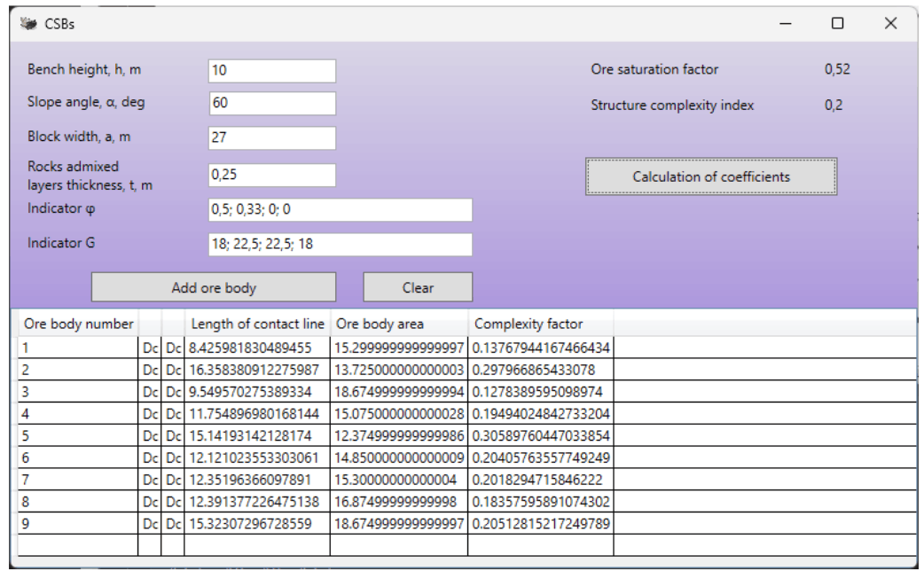This screenshot has height=579, width=924.
Task: Select ore body number 1 cell
Action: [x=78, y=348]
